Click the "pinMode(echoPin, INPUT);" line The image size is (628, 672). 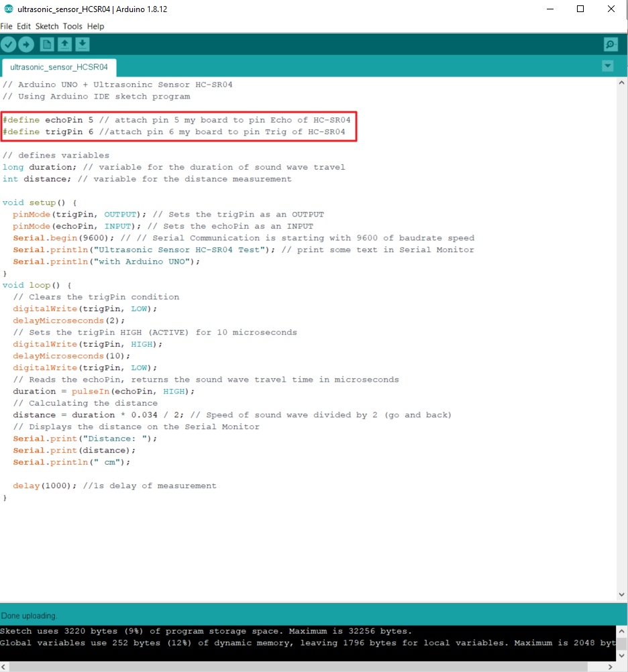[x=163, y=226]
